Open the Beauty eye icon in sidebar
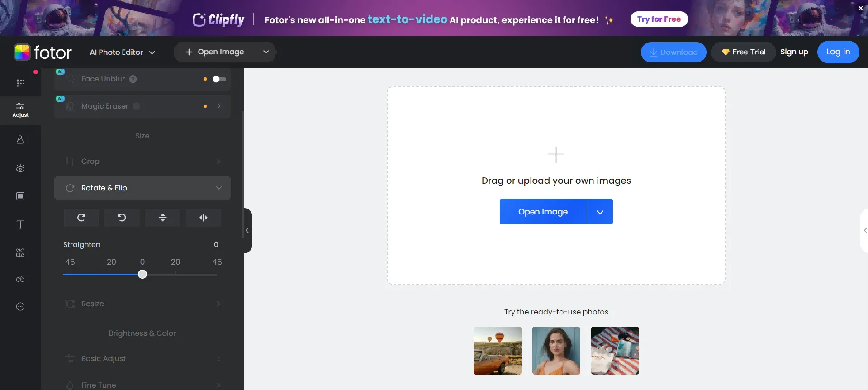The image size is (868, 390). pos(20,168)
